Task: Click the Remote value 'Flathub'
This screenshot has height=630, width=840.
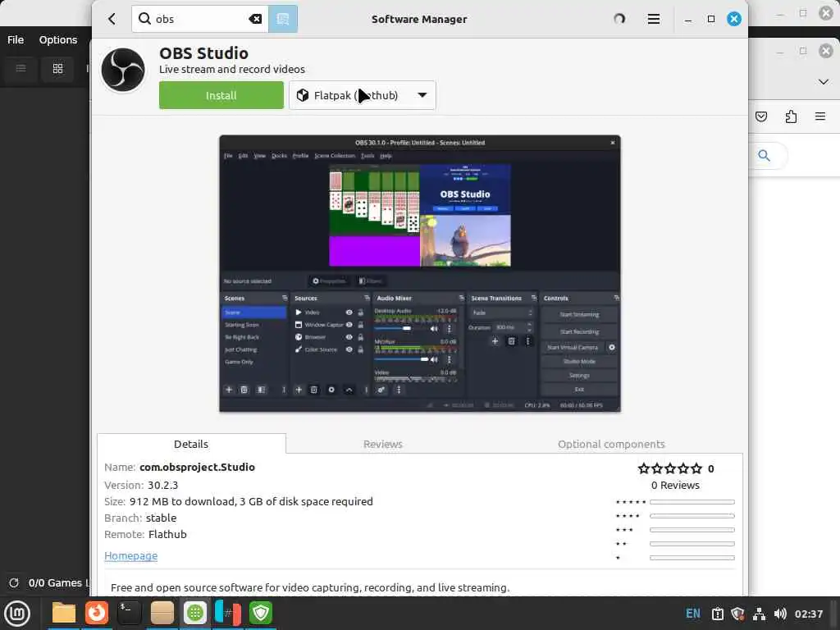Action: pos(167,534)
